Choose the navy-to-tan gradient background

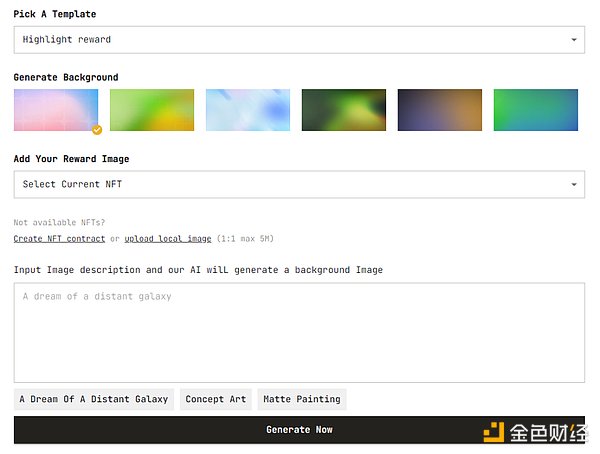440,110
